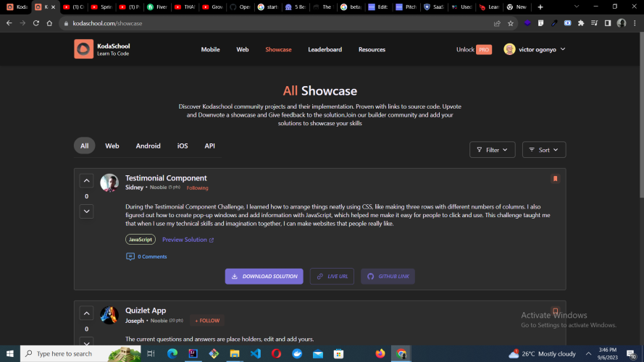
Task: Open Chrome profile avatar icon
Action: point(622,23)
